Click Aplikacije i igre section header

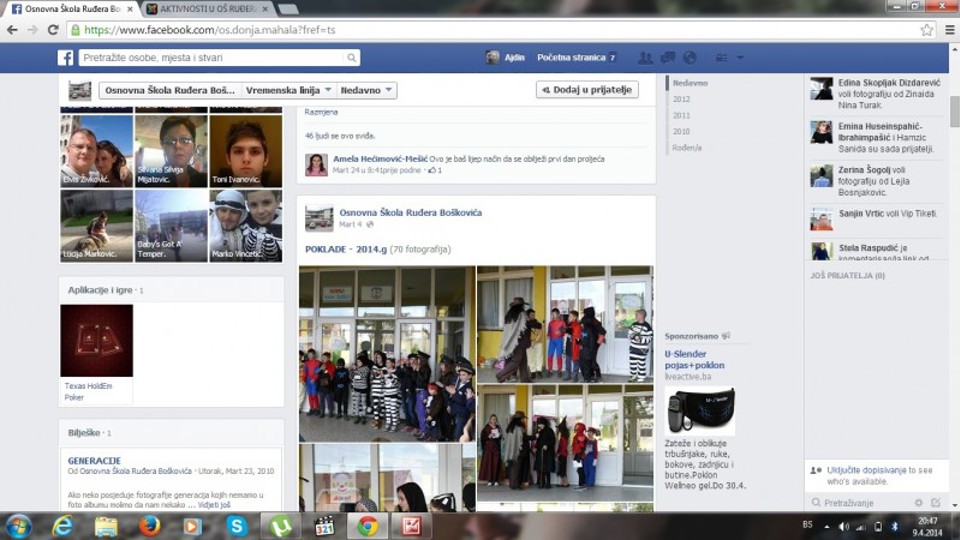tap(102, 290)
